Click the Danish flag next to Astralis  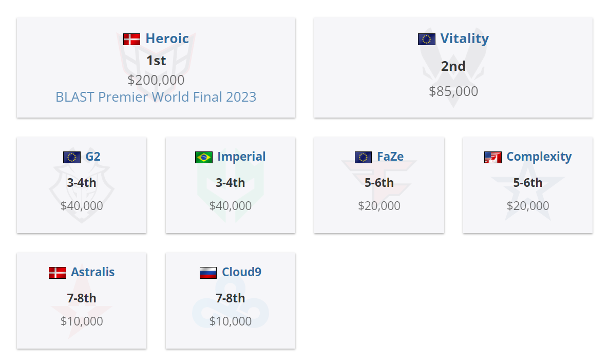click(58, 272)
